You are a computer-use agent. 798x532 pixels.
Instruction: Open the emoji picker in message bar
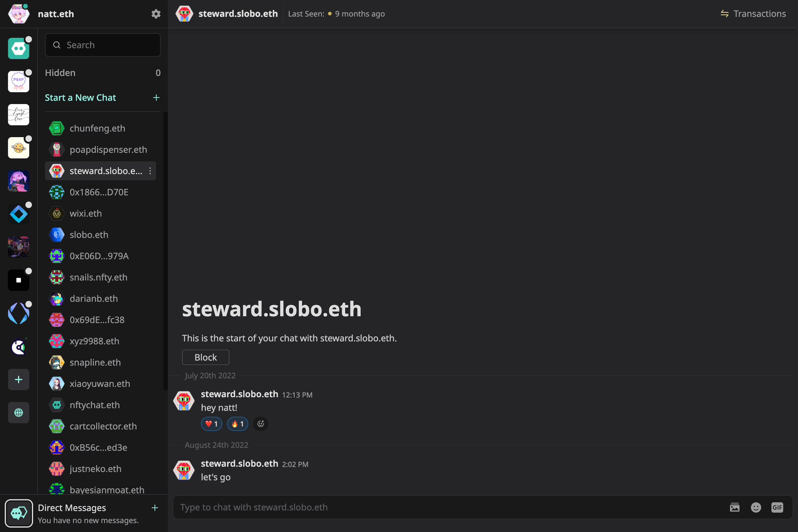click(756, 507)
